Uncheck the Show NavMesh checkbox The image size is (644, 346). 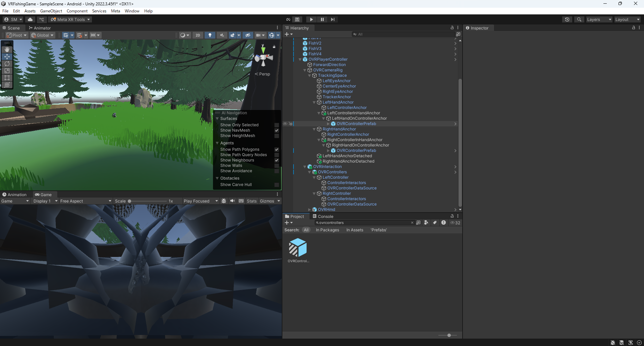coord(277,130)
